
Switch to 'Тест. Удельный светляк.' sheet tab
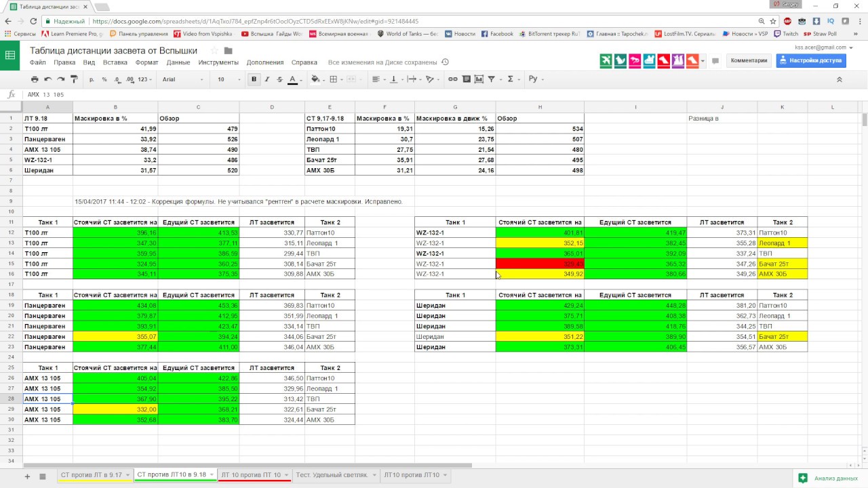tap(335, 475)
